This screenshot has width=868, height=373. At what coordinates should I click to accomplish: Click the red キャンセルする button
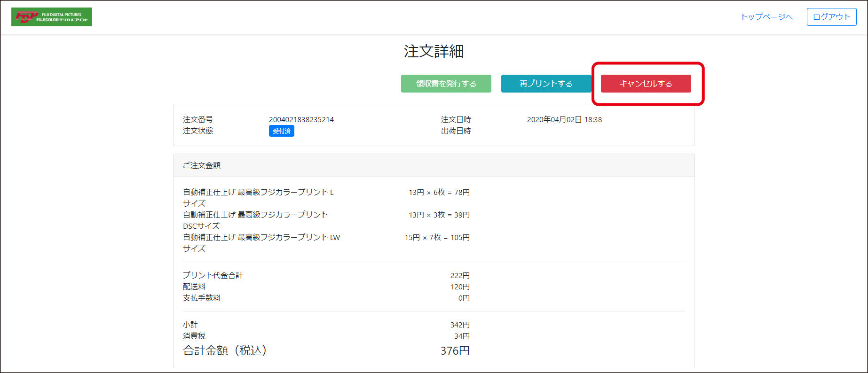pyautogui.click(x=646, y=84)
